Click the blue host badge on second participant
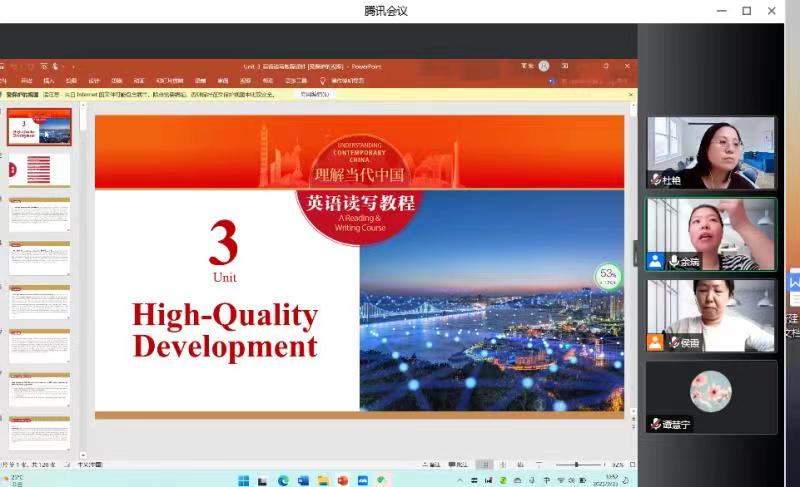This screenshot has height=487, width=800. click(655, 261)
